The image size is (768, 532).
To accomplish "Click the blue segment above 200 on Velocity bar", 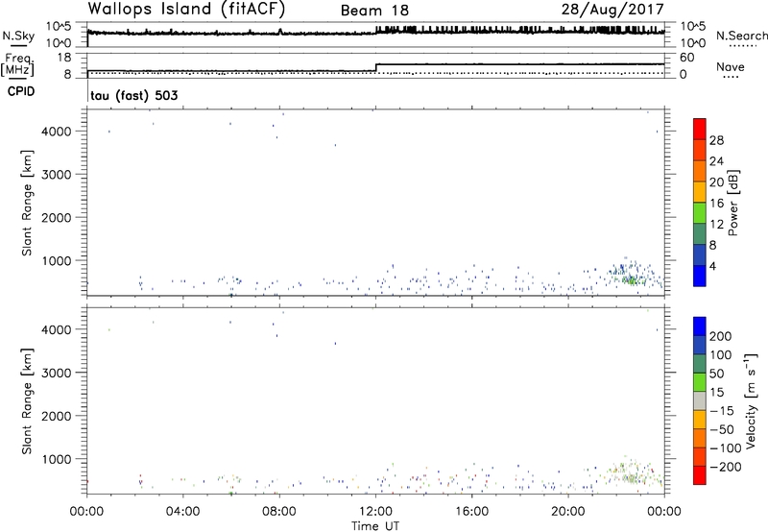I will point(700,326).
